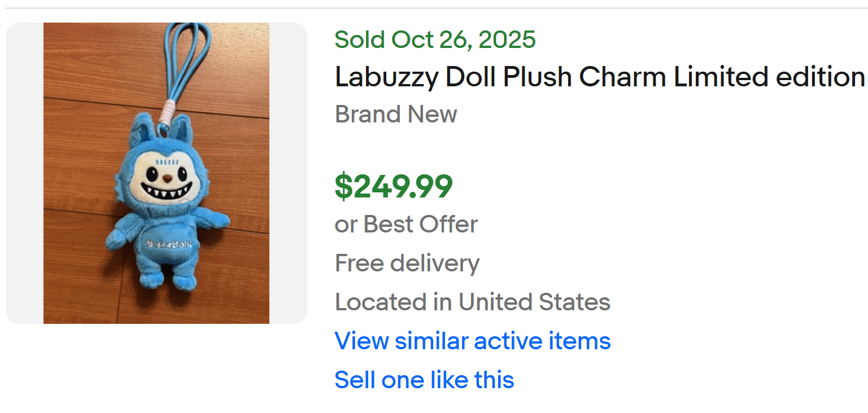868x413 pixels.
Task: Select the Labubu plush charm thumbnail image
Action: tap(156, 173)
